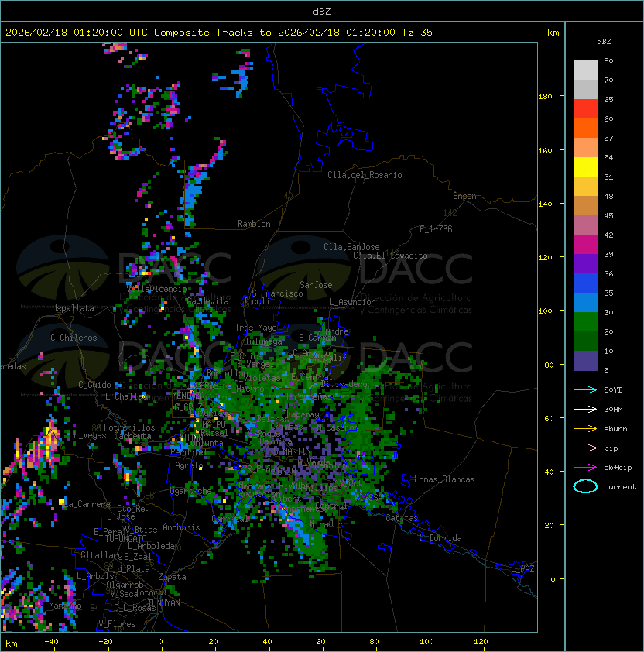
Task: Click the -40 km horizontal axis label
Action: (x=51, y=642)
